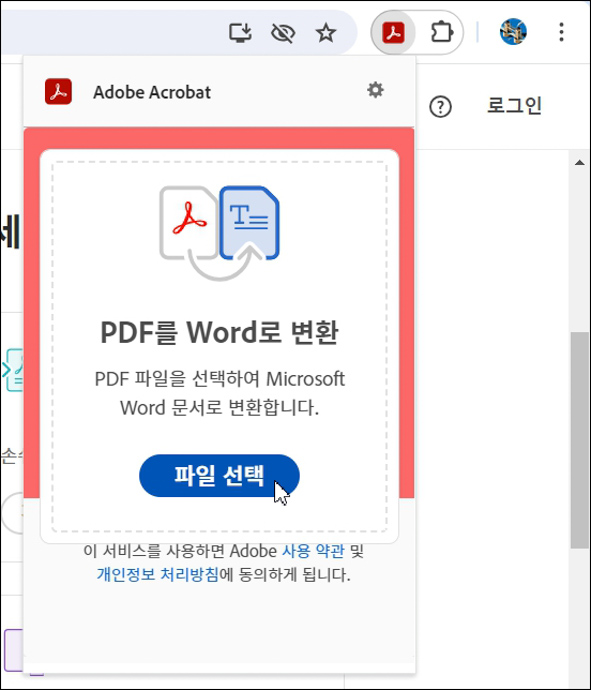This screenshot has width=591, height=690.
Task: Click the 'PDF 파일을 선택하여 Microsoft' description text
Action: pos(220,379)
